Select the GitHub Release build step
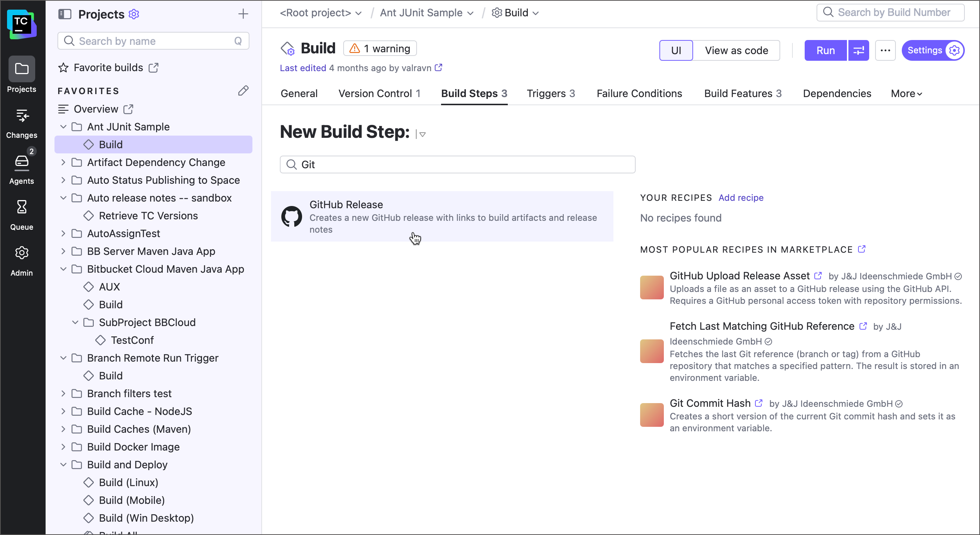Screen dimensions: 980x535 (442, 216)
